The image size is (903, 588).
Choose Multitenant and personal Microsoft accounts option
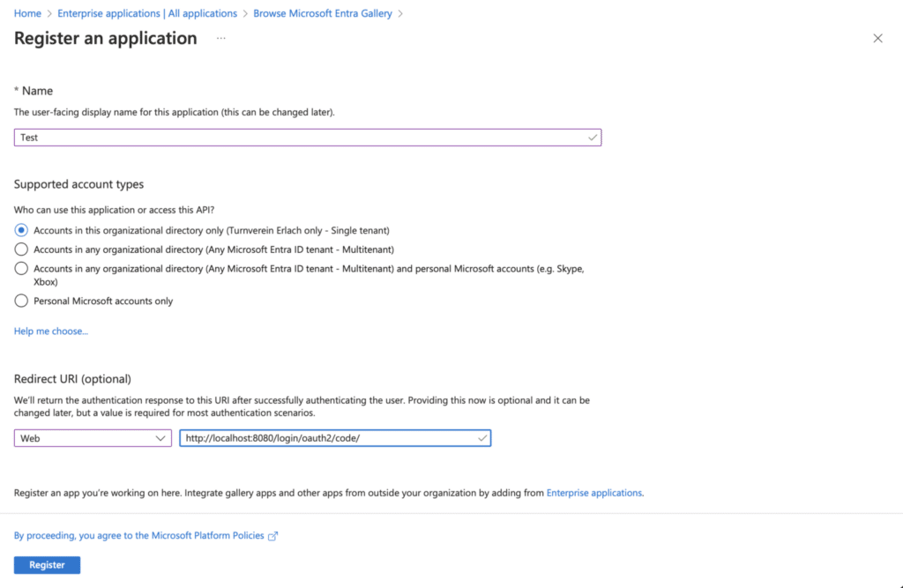pos(21,268)
